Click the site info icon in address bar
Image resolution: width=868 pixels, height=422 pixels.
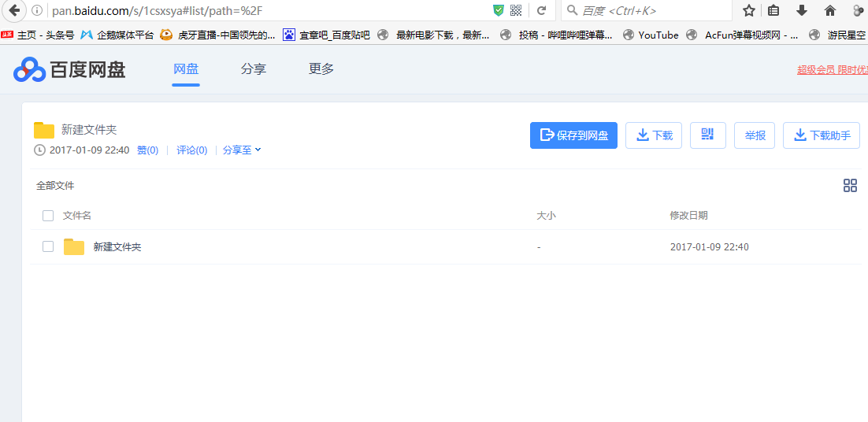point(37,10)
